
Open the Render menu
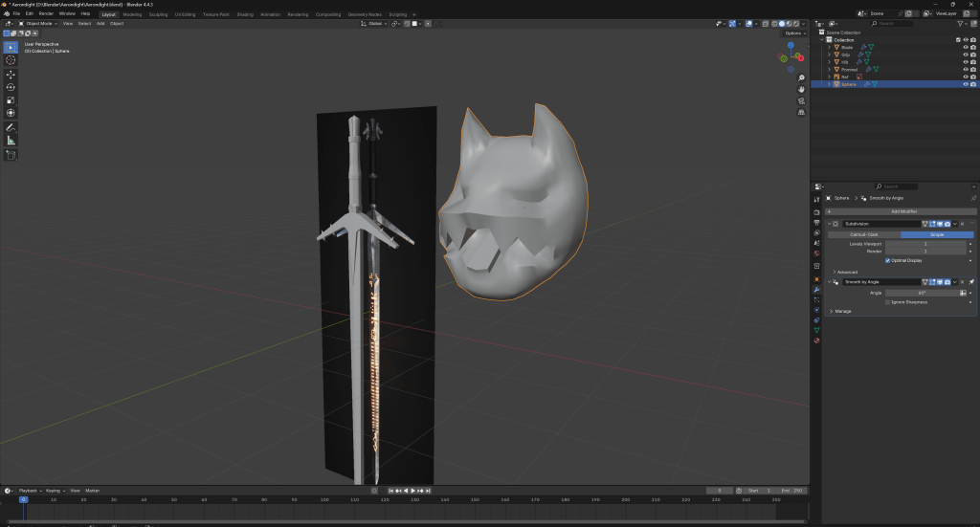pos(46,14)
